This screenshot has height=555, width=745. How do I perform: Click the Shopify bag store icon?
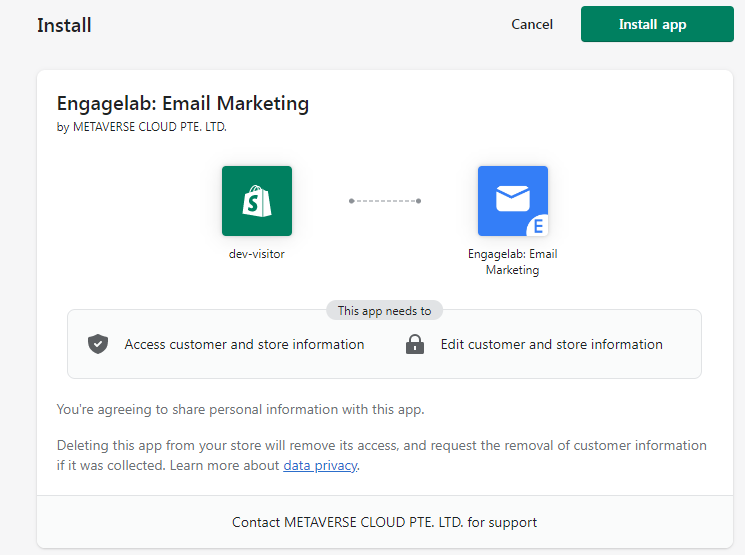coord(257,201)
